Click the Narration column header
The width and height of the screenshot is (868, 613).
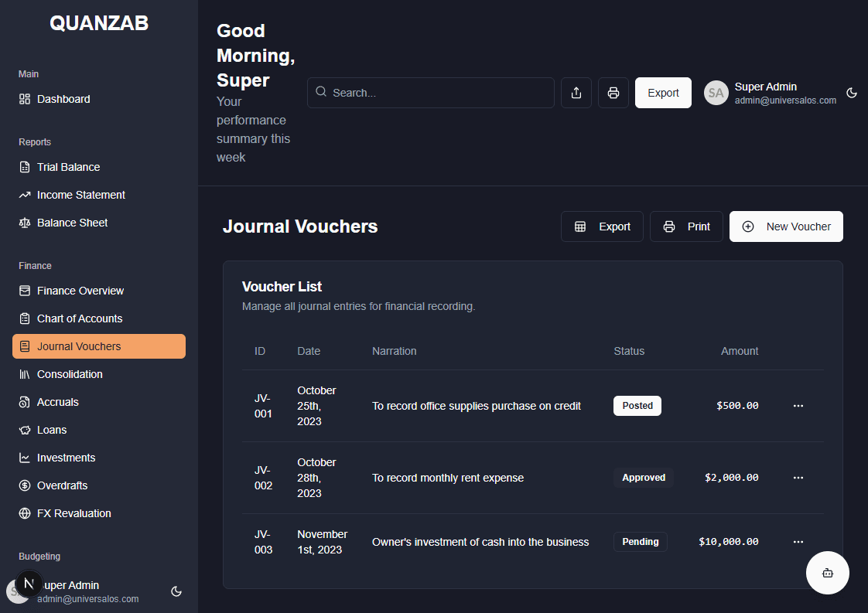(x=394, y=351)
